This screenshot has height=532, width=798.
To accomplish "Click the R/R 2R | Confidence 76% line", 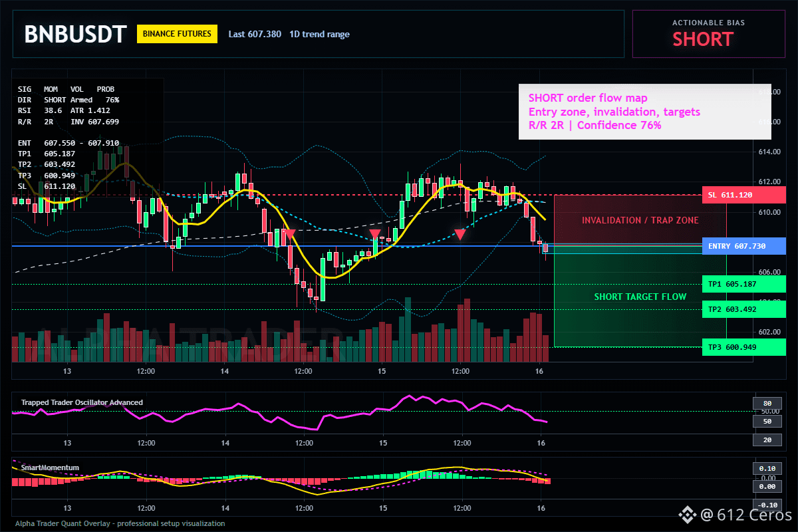I will click(595, 125).
